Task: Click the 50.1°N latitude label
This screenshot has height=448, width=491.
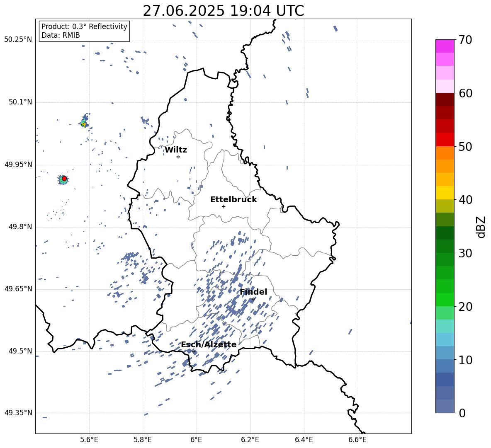Action: point(20,102)
